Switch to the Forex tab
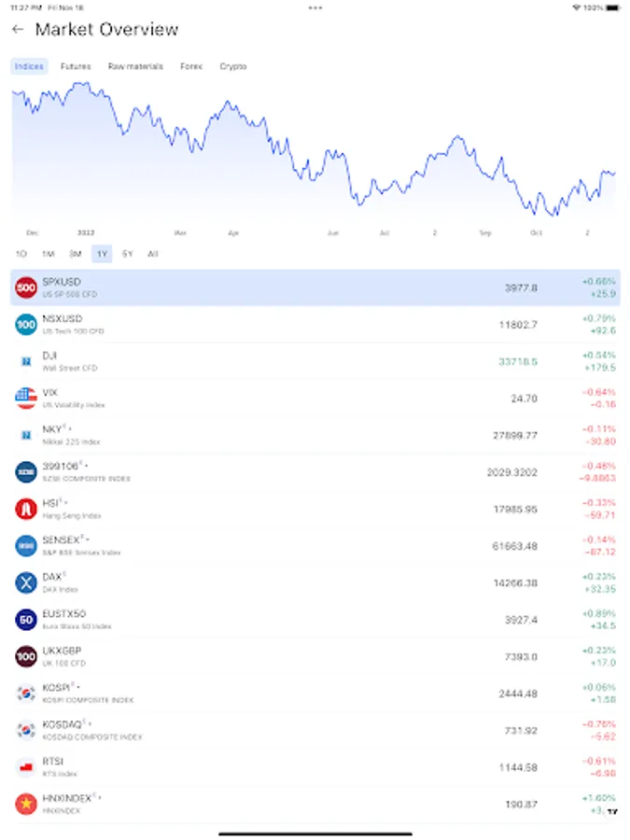630x840 pixels. (x=191, y=66)
